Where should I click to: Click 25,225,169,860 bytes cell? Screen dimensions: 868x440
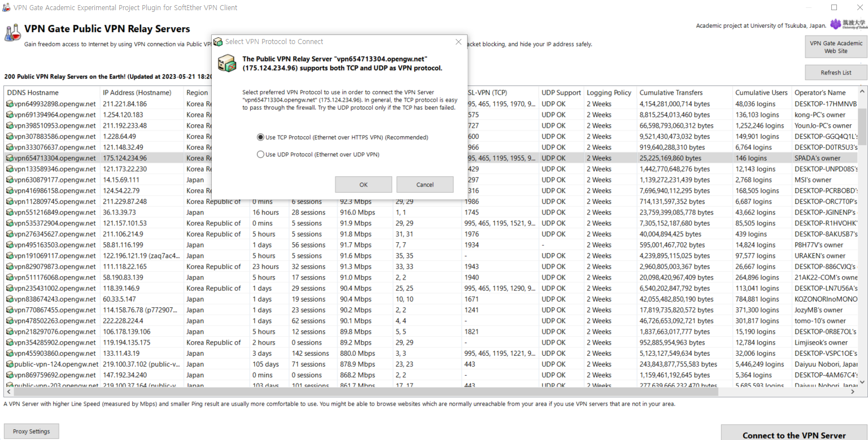pyautogui.click(x=670, y=158)
